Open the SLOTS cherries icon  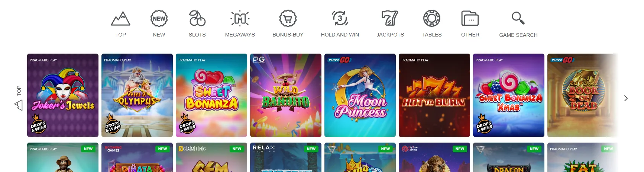[x=197, y=18]
